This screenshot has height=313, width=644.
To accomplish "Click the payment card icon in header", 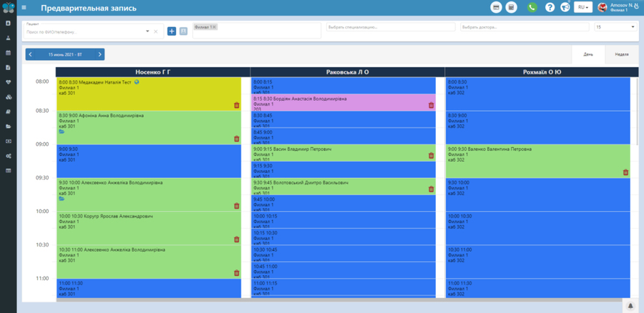I will (496, 7).
